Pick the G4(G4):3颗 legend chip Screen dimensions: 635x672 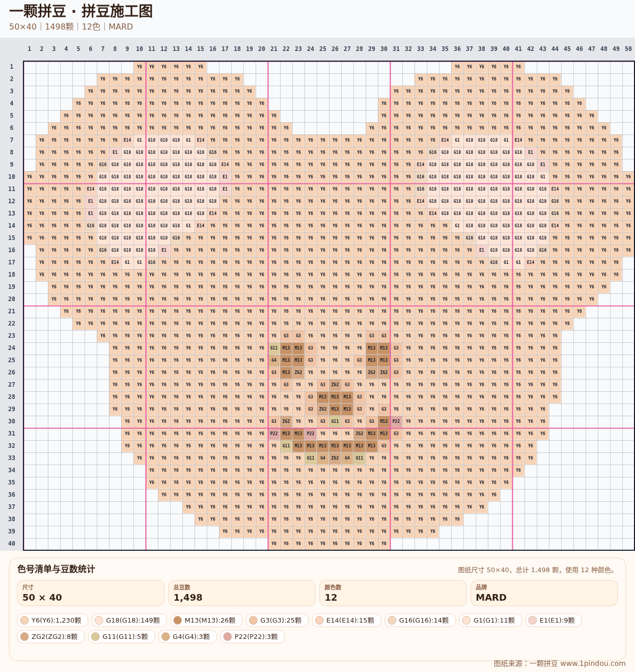(x=188, y=637)
